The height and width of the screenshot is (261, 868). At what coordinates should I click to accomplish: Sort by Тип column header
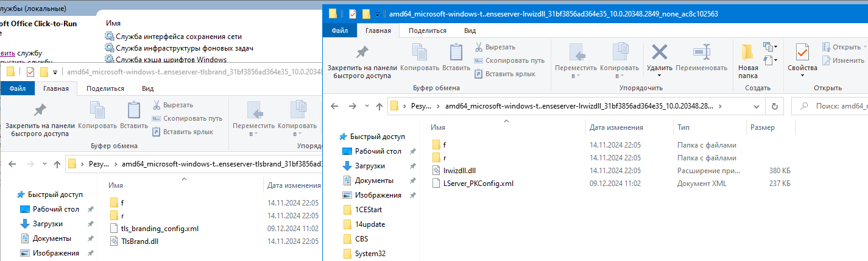(683, 127)
